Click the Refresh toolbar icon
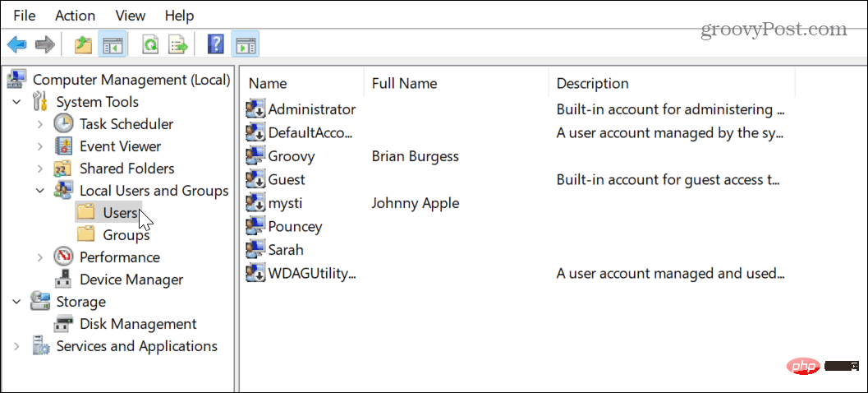Screen dimensions: 868x393 (x=149, y=44)
